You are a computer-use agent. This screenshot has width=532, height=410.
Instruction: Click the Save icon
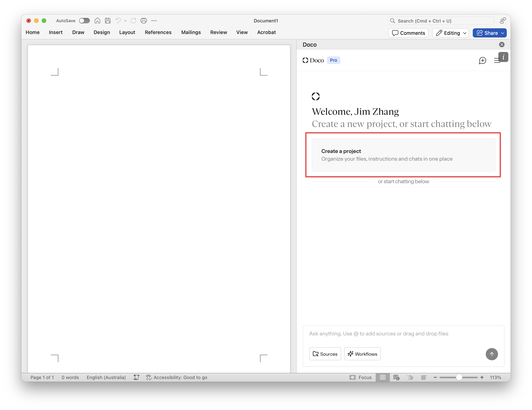coord(108,21)
